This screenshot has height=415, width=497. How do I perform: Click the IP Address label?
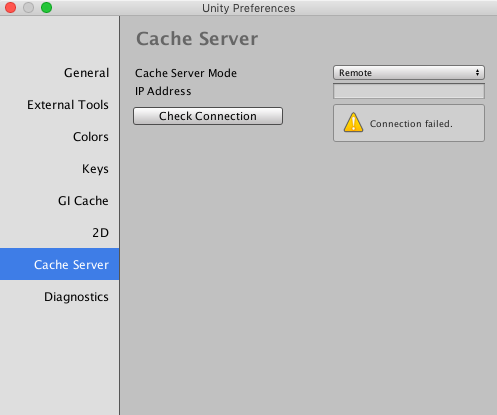point(163,91)
